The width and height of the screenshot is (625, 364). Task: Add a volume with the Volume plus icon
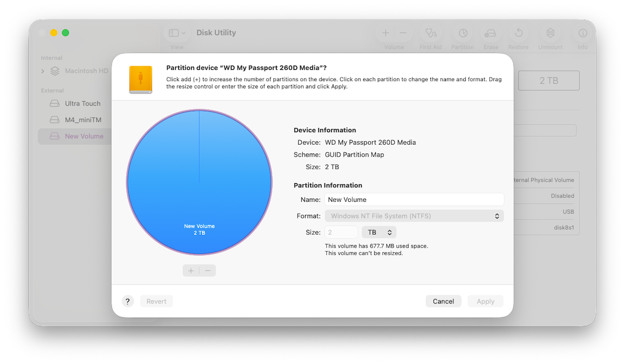(x=386, y=33)
